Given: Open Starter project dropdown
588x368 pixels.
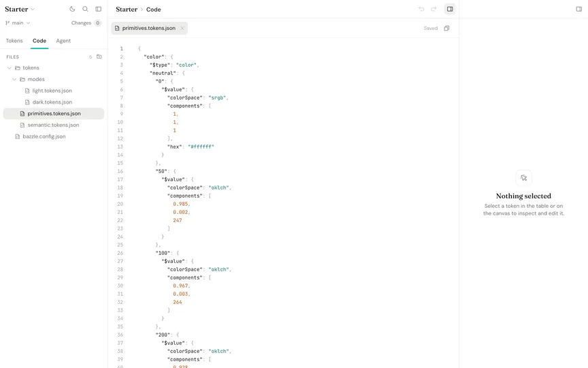Looking at the screenshot, I should [20, 9].
